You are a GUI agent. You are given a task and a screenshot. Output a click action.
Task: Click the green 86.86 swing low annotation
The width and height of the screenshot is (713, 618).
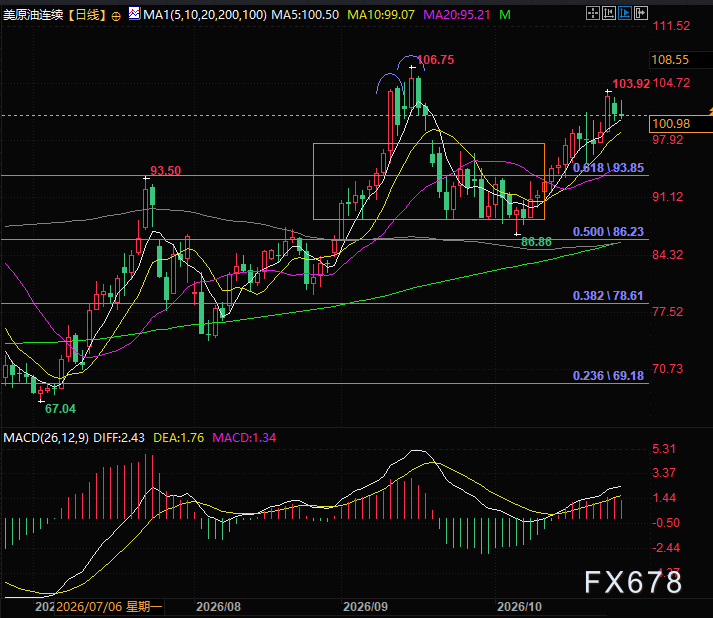click(536, 242)
